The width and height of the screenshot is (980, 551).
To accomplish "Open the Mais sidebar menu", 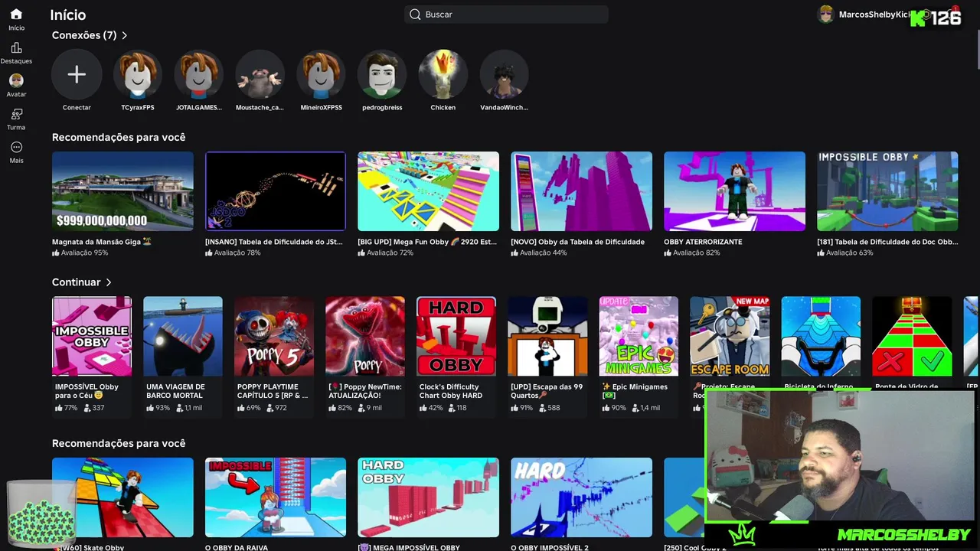I will tap(16, 147).
